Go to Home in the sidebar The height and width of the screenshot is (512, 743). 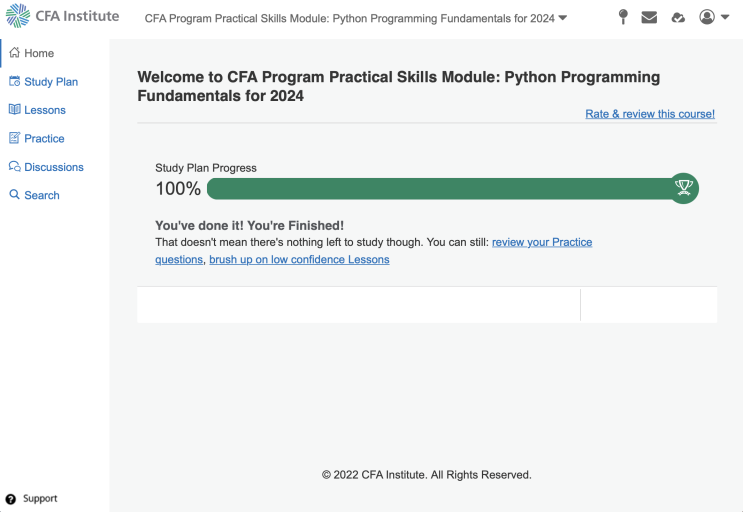(x=39, y=53)
